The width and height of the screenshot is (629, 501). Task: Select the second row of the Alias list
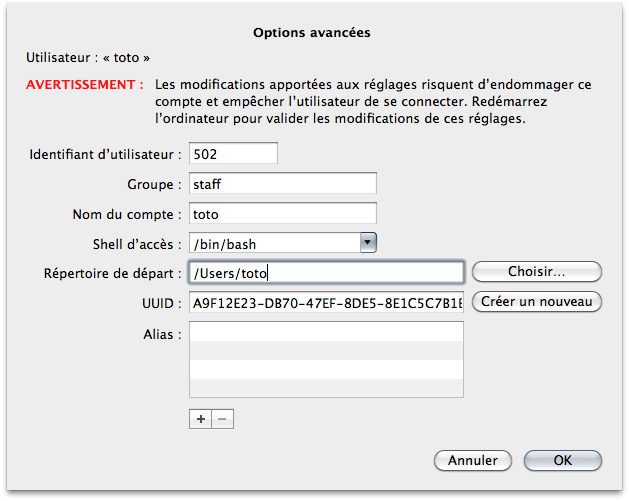pyautogui.click(x=325, y=351)
